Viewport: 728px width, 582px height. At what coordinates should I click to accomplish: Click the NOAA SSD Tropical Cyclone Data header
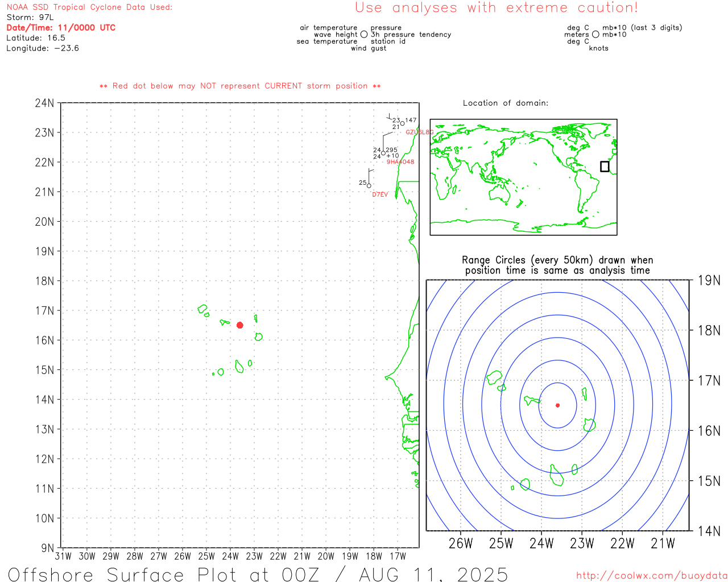pyautogui.click(x=89, y=7)
